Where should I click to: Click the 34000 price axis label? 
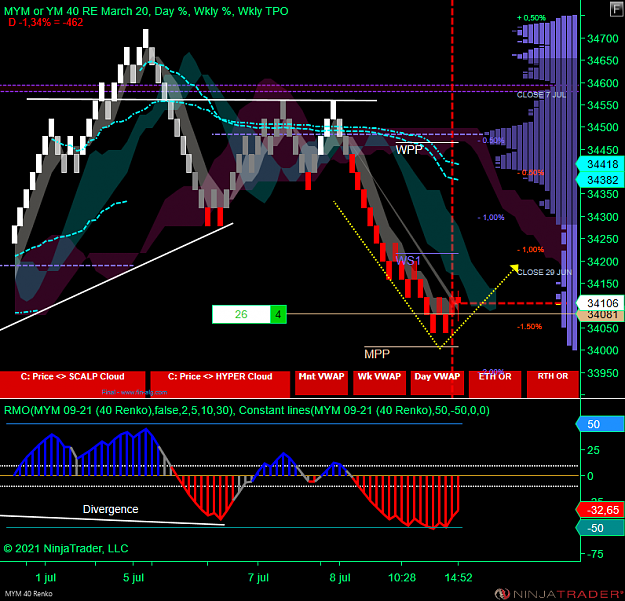[x=602, y=350]
